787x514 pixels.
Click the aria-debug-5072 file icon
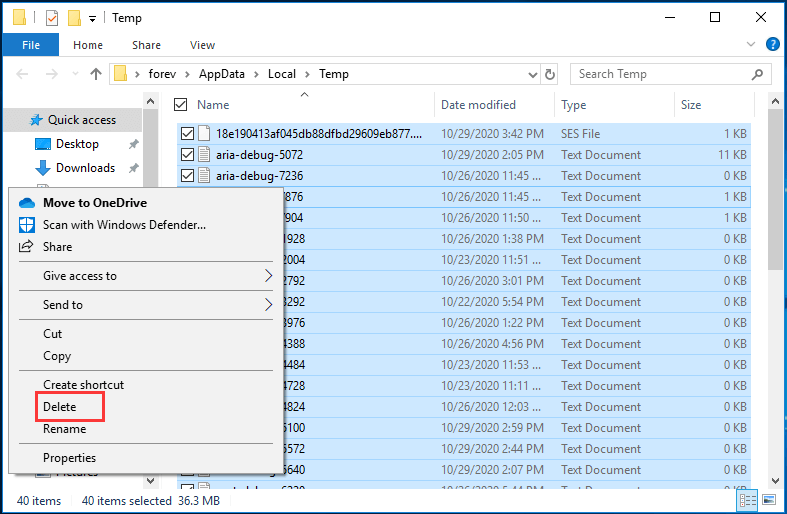[x=204, y=155]
